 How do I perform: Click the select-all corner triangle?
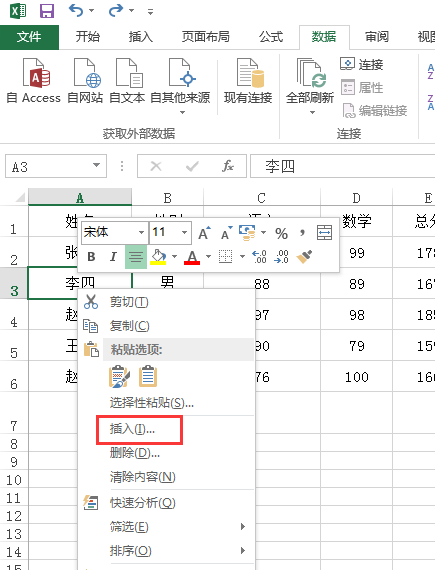19,197
